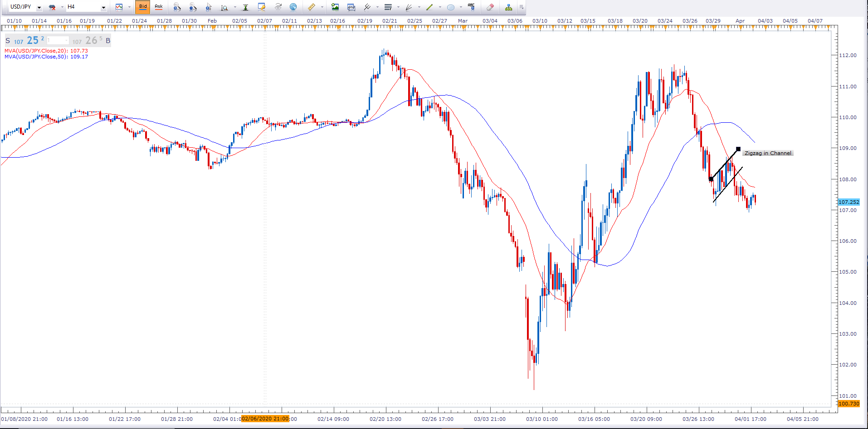The width and height of the screenshot is (868, 429).
Task: Click the zoom out magnifier icon
Action: point(193,7)
